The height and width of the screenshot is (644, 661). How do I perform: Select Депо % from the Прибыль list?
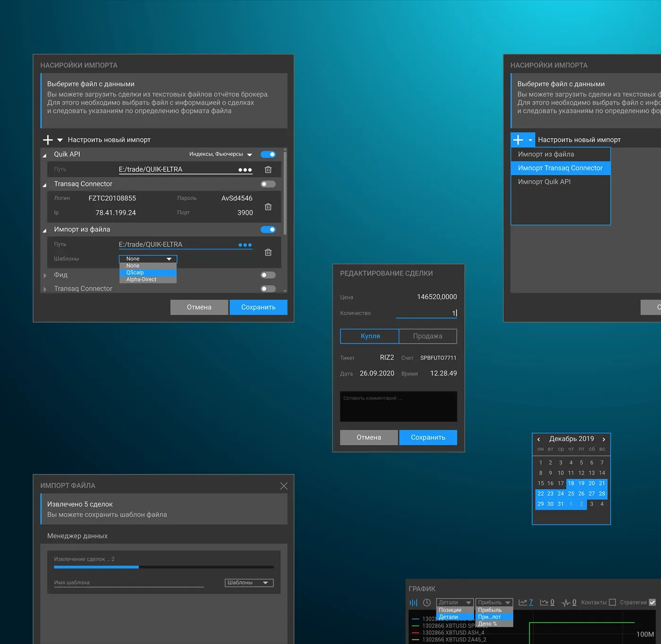(494, 624)
